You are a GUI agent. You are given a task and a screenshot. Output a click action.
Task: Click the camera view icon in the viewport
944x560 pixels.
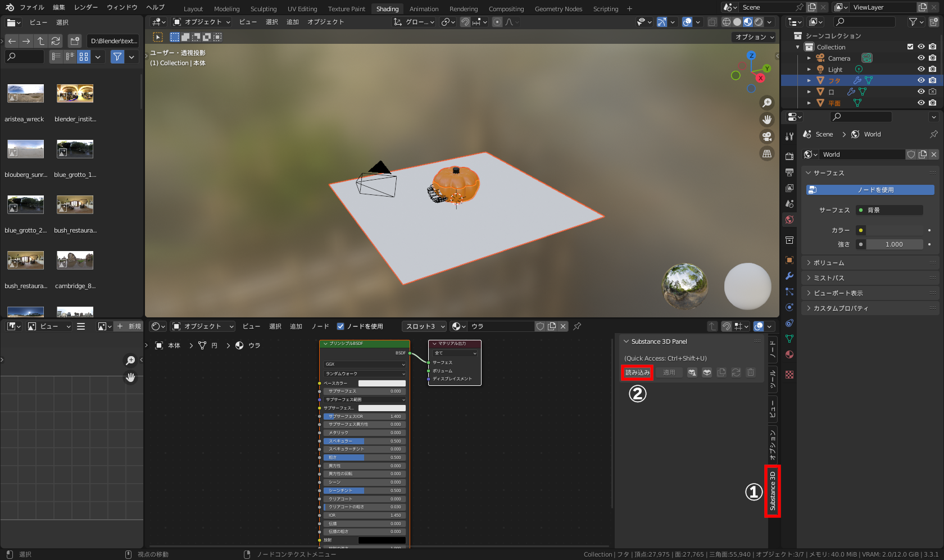point(767,136)
